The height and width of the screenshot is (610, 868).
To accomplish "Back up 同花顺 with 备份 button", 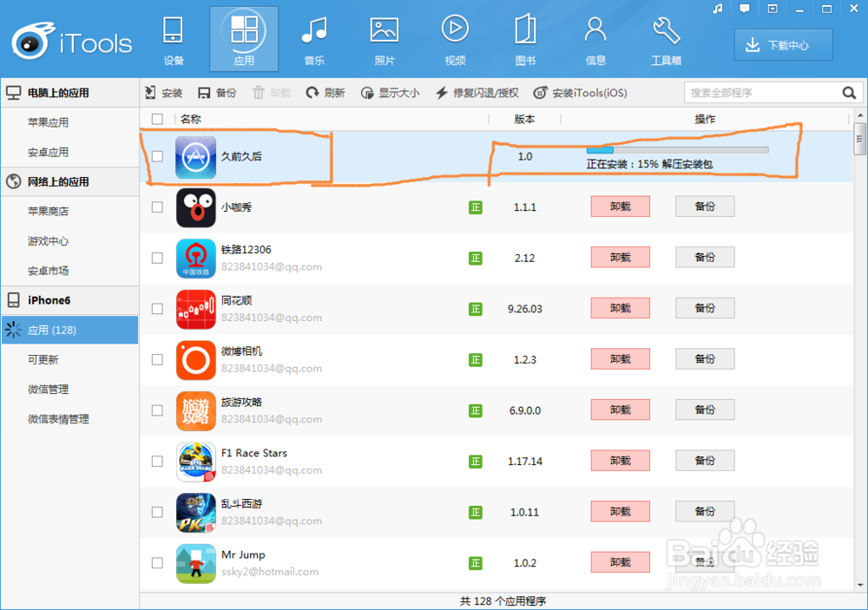I will [705, 308].
